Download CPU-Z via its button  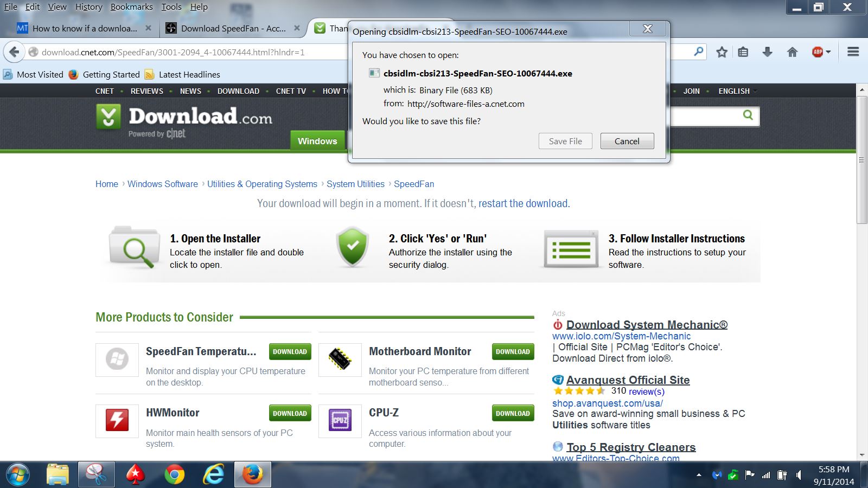513,413
